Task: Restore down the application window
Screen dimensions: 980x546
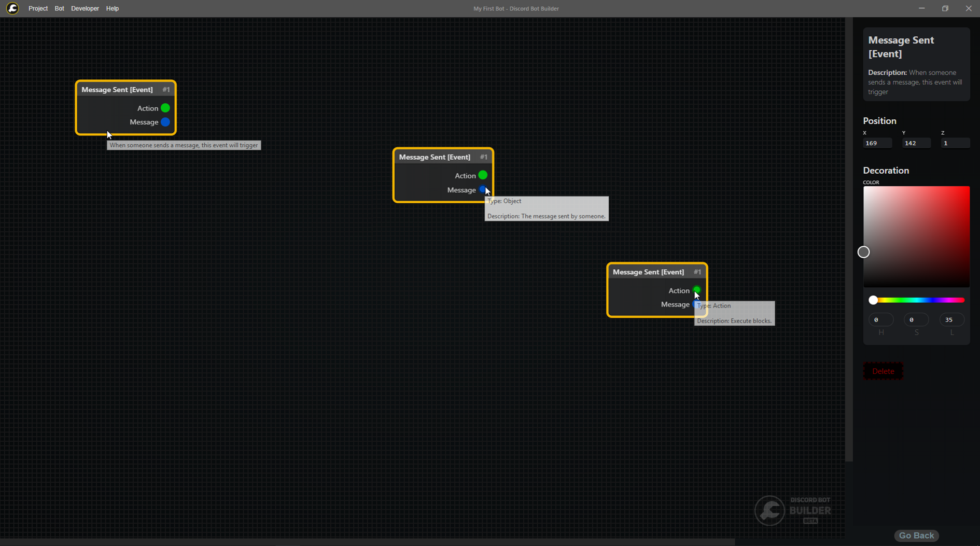Action: pos(945,8)
